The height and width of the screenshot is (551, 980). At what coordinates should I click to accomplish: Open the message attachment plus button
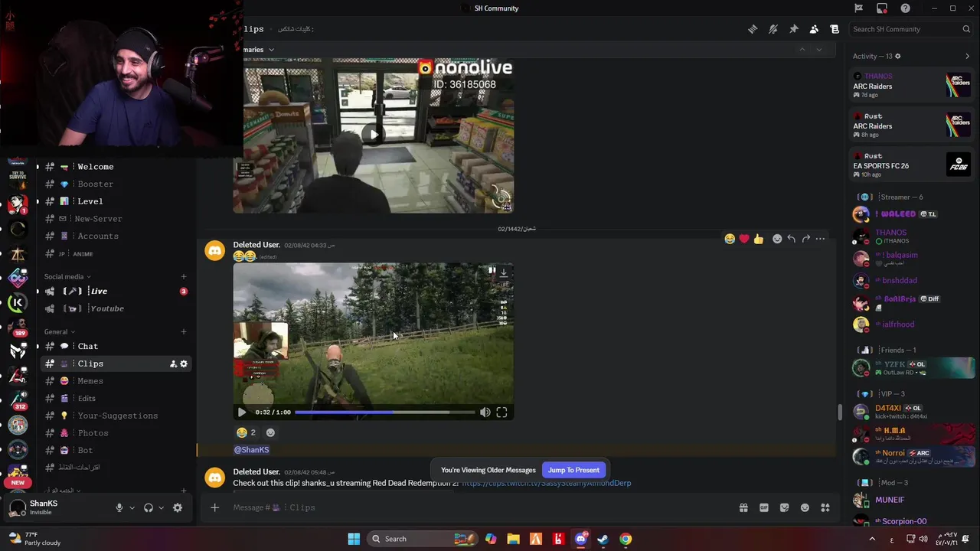[x=214, y=507]
